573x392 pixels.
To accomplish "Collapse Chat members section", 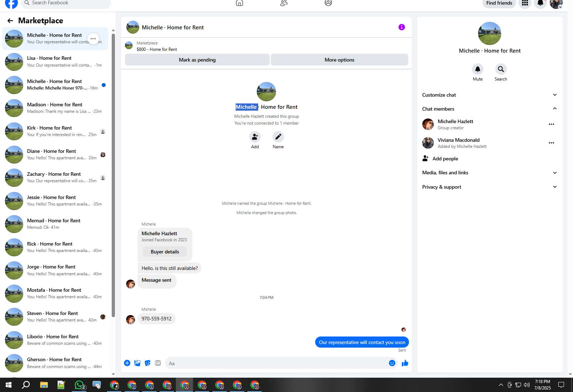I will (x=490, y=109).
